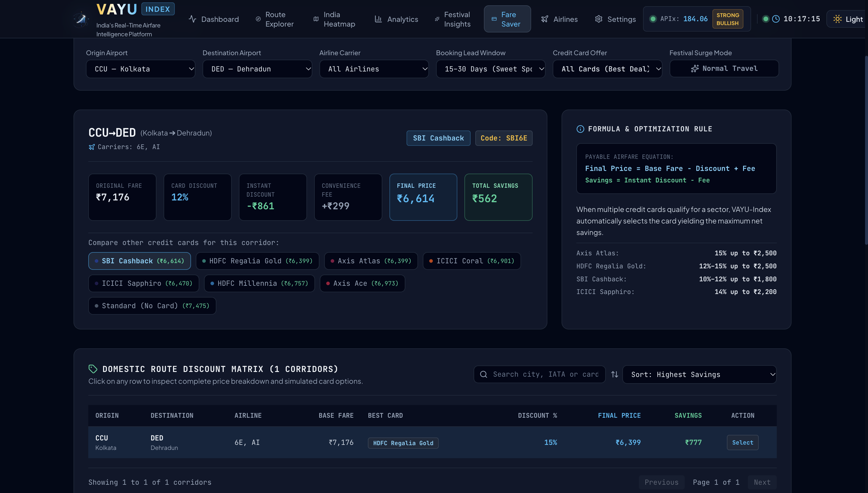Screen dimensions: 868x493
Task: Click the search city, IATA or card field
Action: point(539,374)
